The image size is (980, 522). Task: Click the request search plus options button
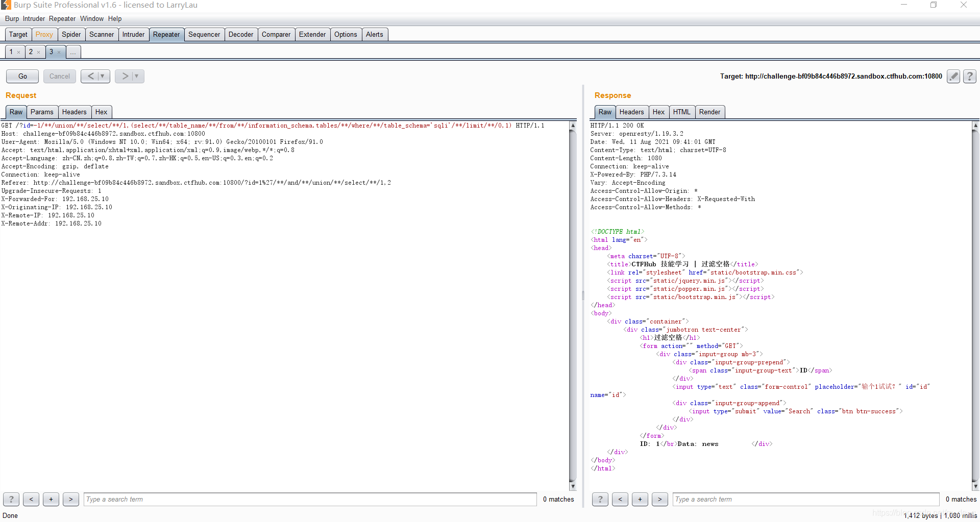click(51, 500)
